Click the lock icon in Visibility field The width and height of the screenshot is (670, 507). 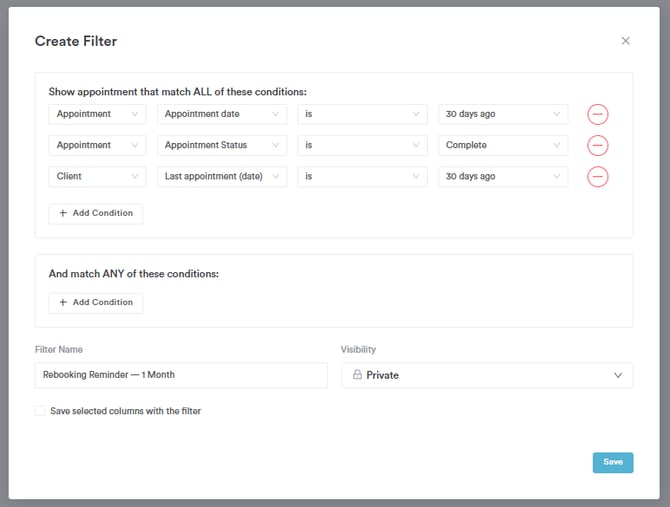[x=357, y=375]
